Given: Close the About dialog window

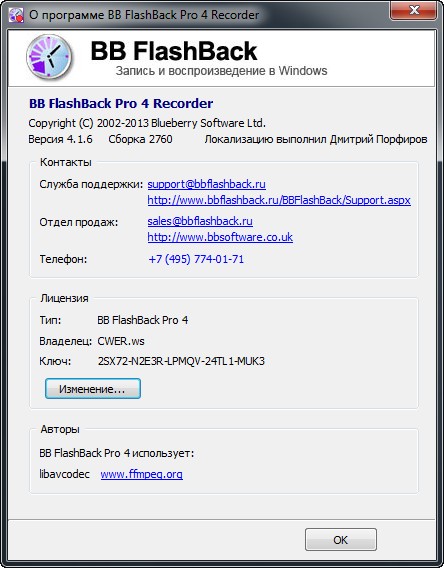Looking at the screenshot, I should [414, 11].
